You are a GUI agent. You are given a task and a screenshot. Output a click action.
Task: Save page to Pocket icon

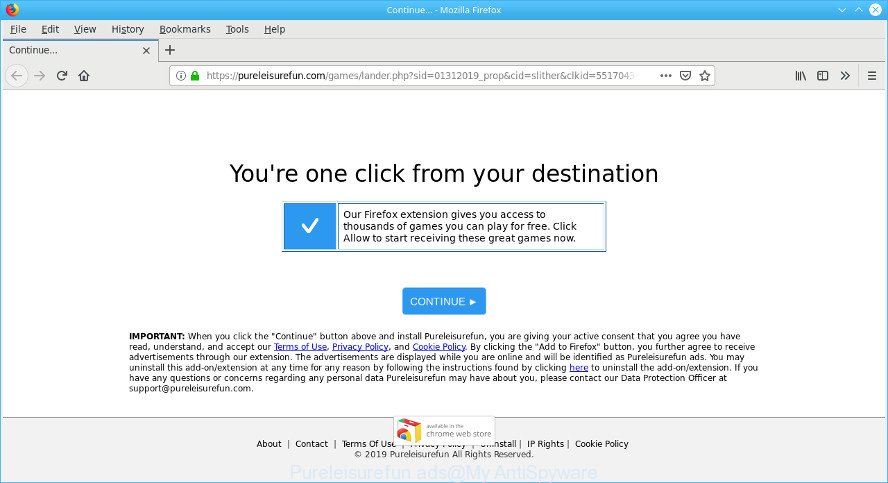685,76
